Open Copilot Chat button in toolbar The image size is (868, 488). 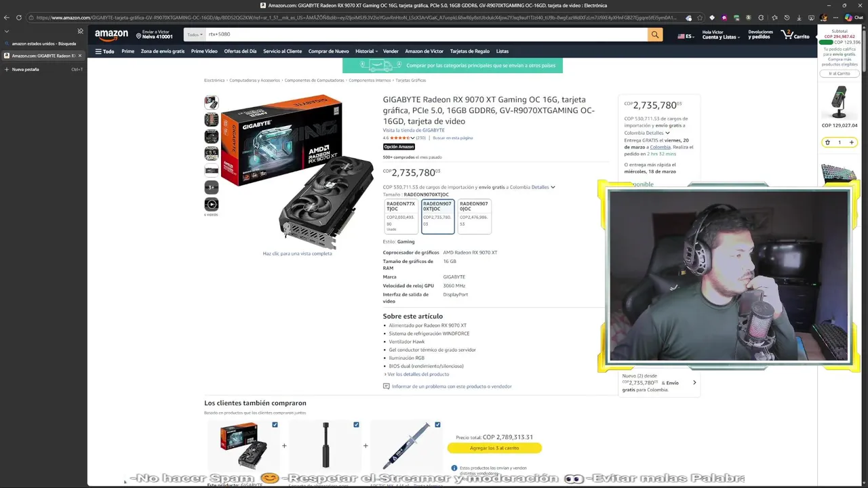pos(853,18)
